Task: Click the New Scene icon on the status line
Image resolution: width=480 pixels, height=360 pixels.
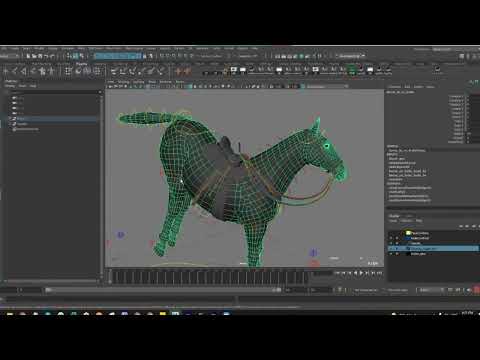Action: pos(28,56)
